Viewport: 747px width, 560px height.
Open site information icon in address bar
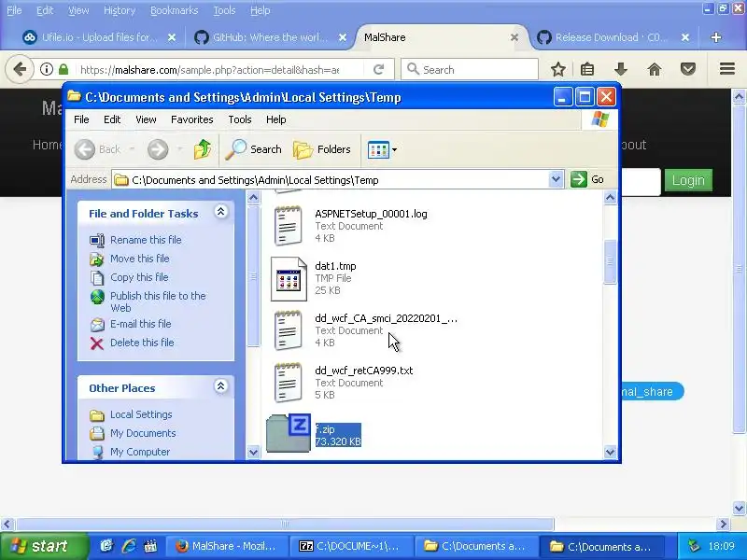46,69
